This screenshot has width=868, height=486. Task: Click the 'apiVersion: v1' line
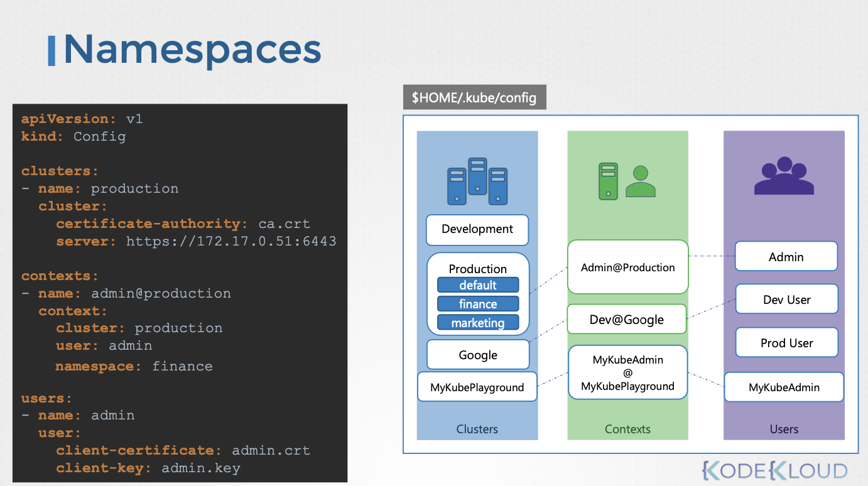[x=82, y=119]
